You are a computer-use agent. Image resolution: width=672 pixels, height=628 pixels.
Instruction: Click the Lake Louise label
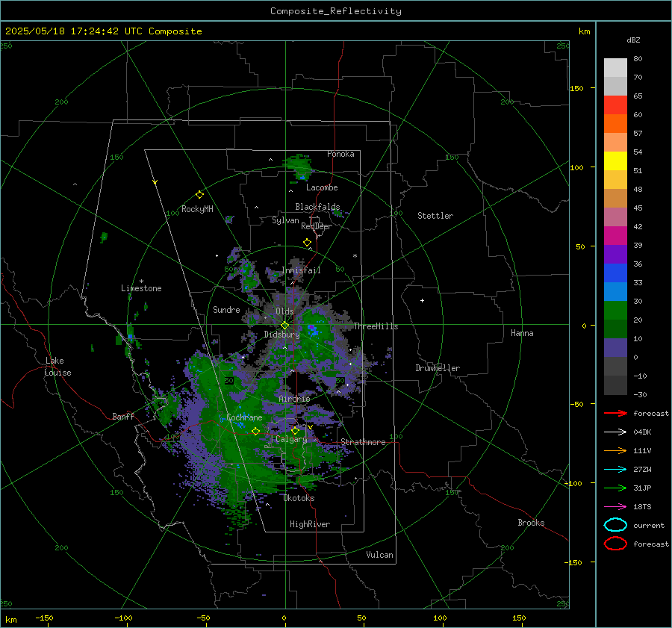[57, 367]
